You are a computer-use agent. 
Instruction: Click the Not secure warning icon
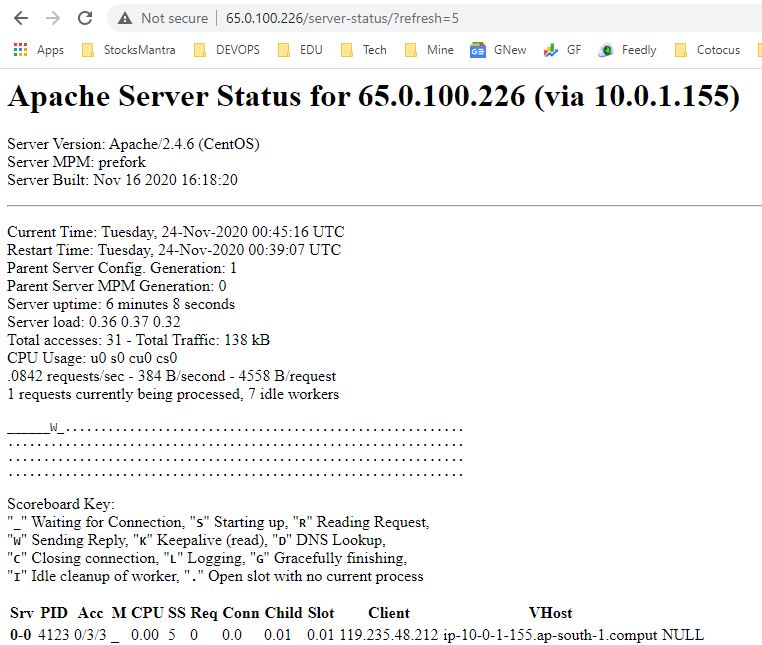pyautogui.click(x=125, y=18)
